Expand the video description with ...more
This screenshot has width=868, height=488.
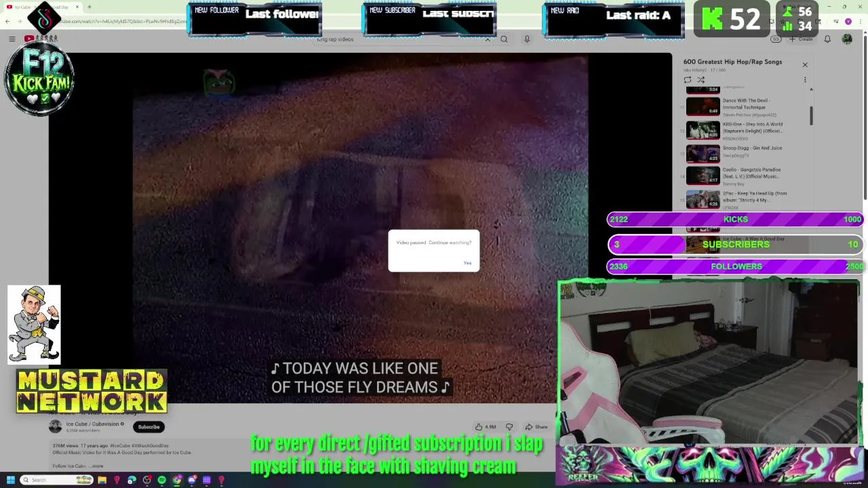tap(97, 466)
